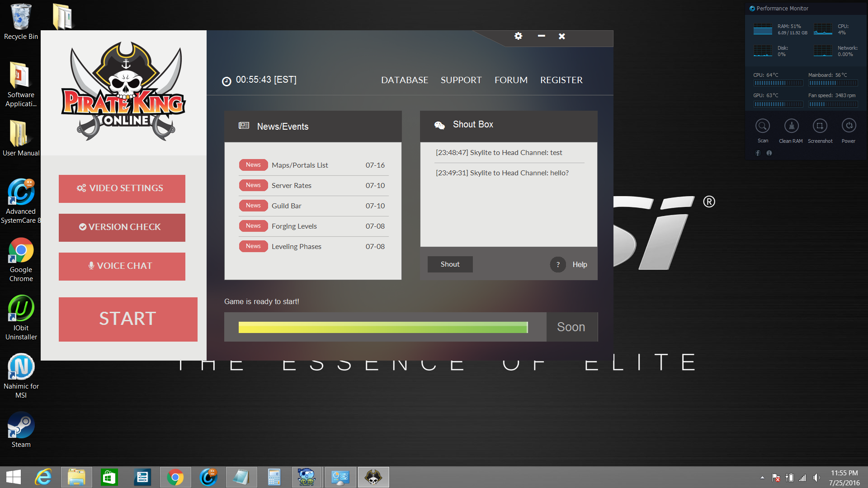Open the Maps/Portals List news item
Screen dimensions: 868x488
[x=314, y=165]
